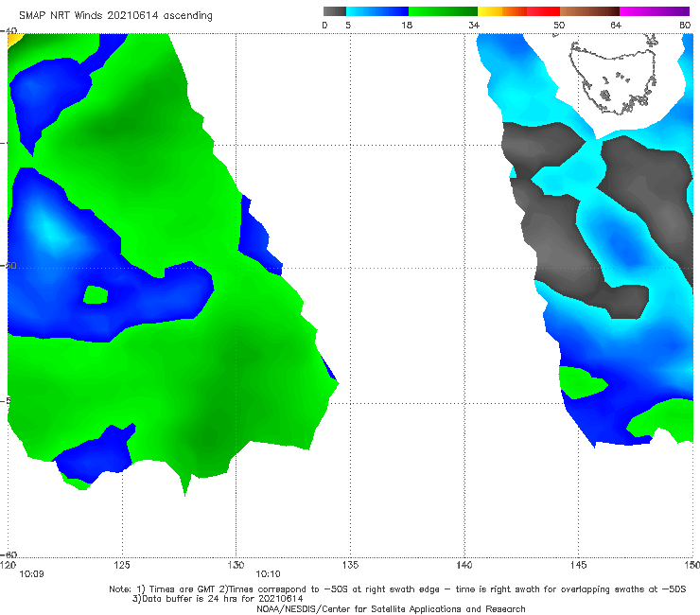Click the color bar label '64'
Image resolution: width=700 pixels, height=615 pixels.
tap(616, 26)
